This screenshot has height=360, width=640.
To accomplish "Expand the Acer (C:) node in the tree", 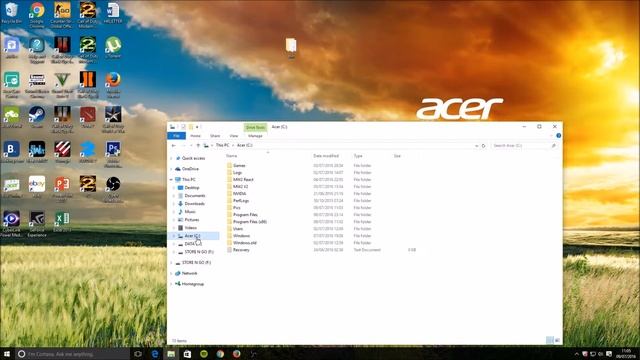I will coord(174,236).
